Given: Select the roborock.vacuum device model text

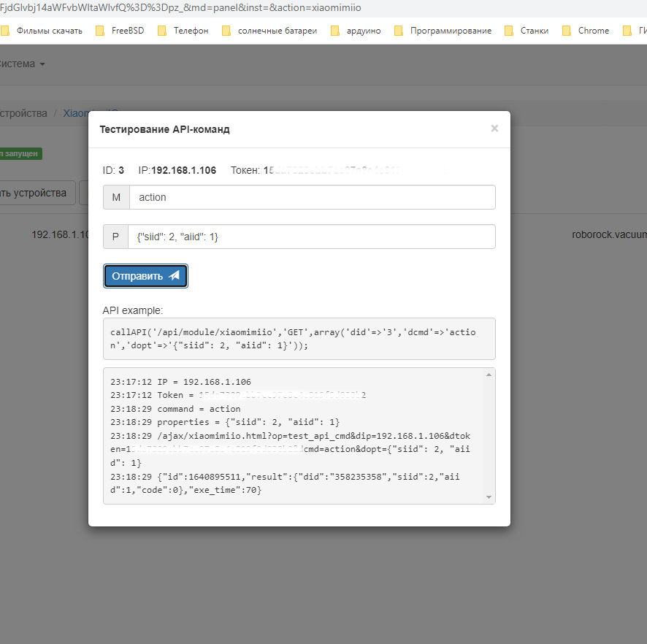Looking at the screenshot, I should pos(609,235).
